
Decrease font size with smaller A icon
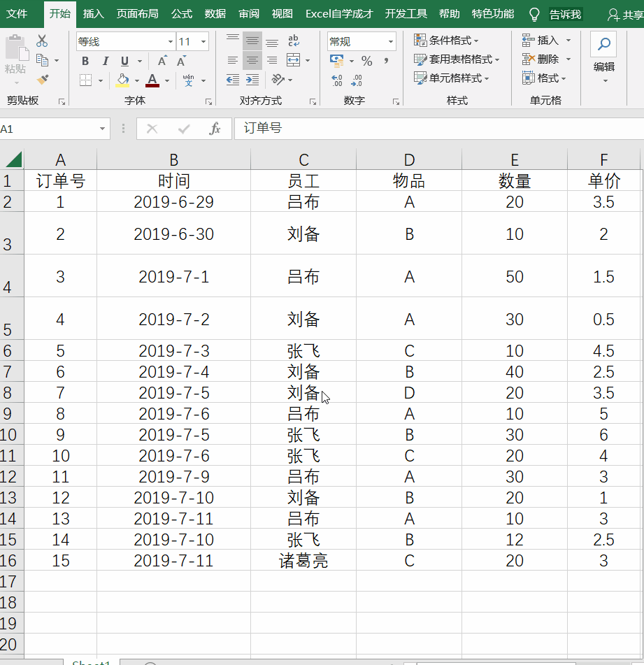[x=181, y=61]
